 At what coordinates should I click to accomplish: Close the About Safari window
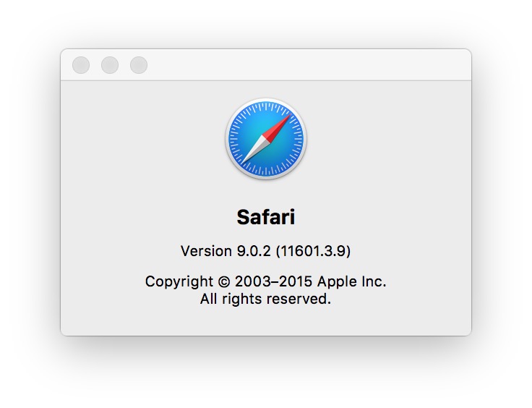81,65
